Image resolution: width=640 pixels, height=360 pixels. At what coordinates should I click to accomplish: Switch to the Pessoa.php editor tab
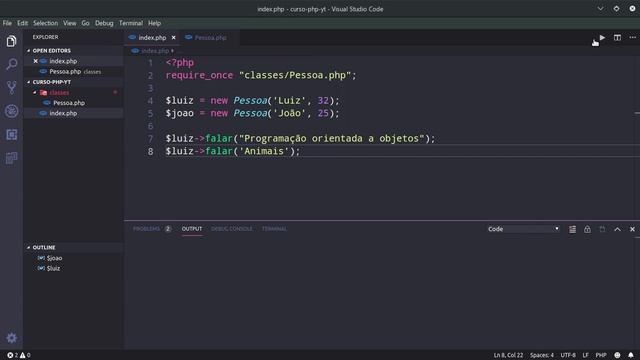coord(210,38)
